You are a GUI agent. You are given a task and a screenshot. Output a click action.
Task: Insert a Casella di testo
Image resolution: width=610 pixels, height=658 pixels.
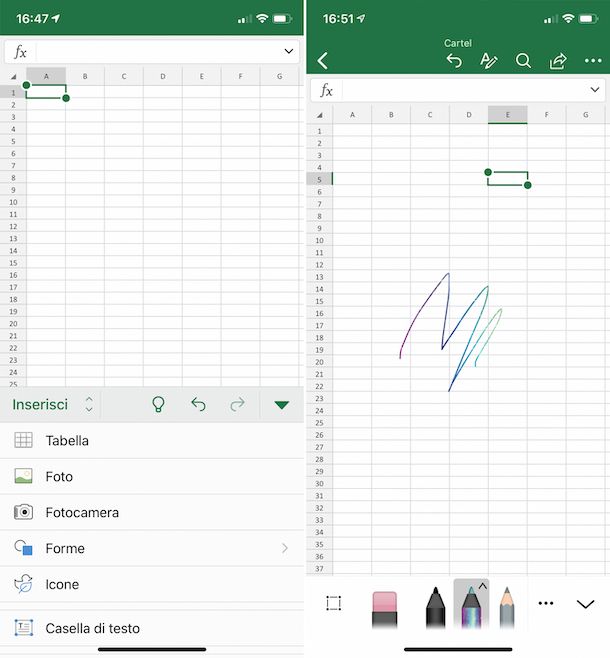coord(152,628)
